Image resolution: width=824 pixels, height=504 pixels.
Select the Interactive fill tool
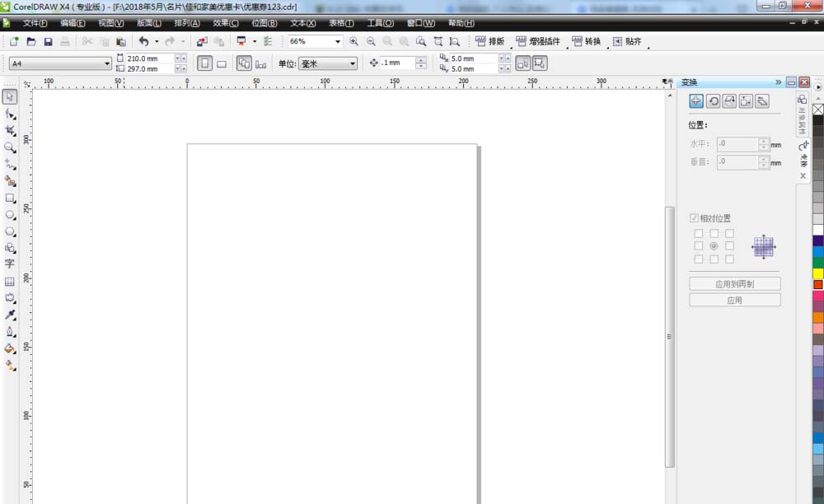coord(9,366)
